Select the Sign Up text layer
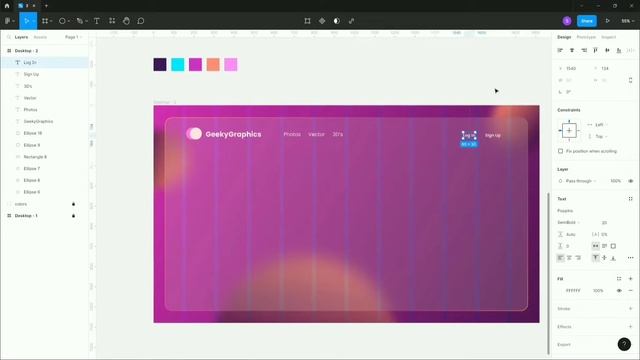 [44, 74]
